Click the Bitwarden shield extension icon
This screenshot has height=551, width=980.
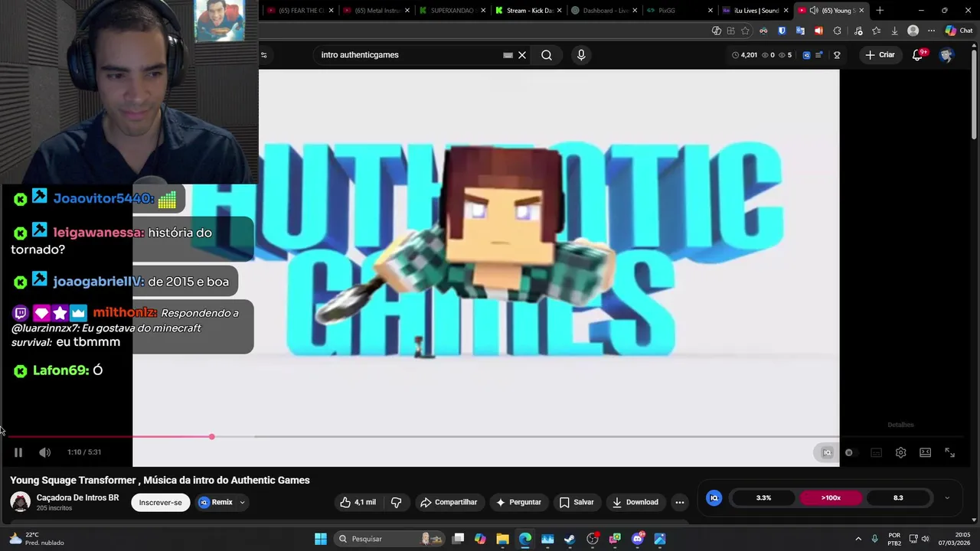pos(782,31)
